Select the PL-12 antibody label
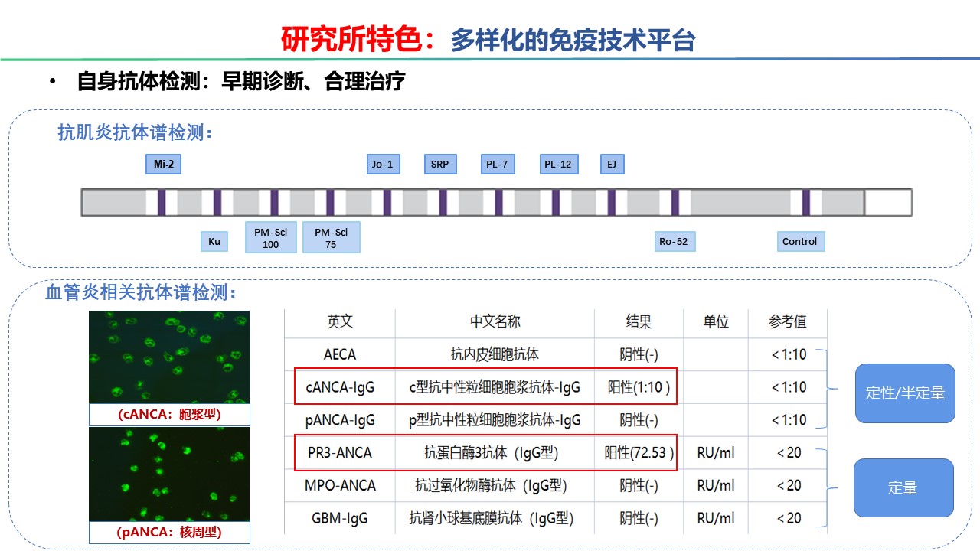This screenshot has height=551, width=980. tap(558, 164)
